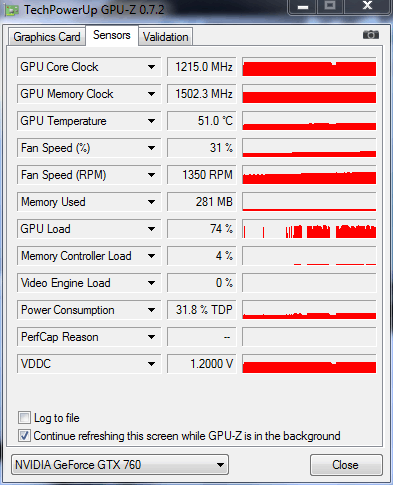
Task: Minimize the GPU-Z window
Action: 303,6
